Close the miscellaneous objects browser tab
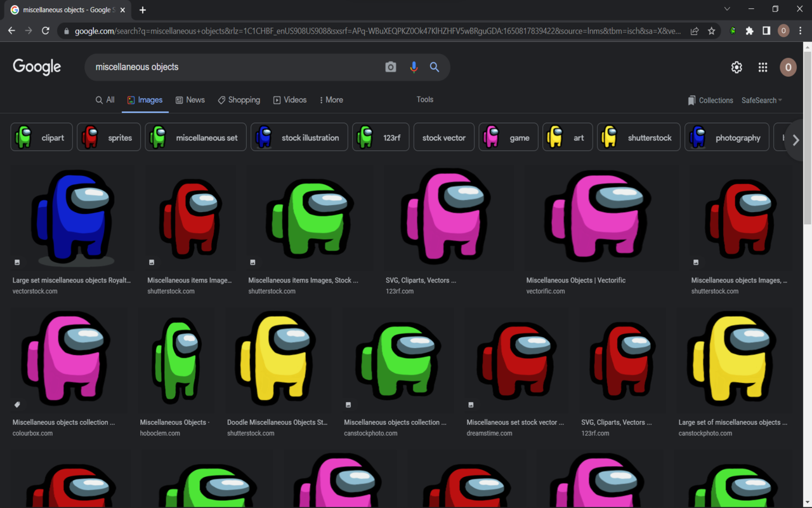 tap(122, 10)
